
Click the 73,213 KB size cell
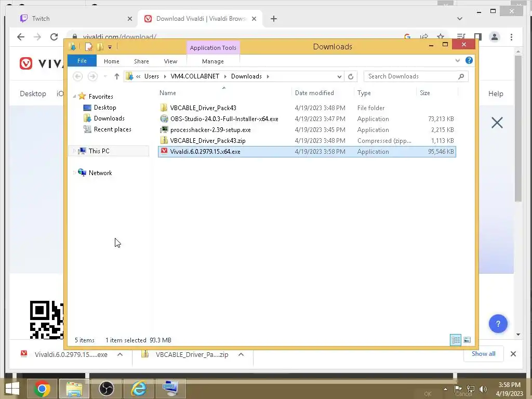point(441,119)
